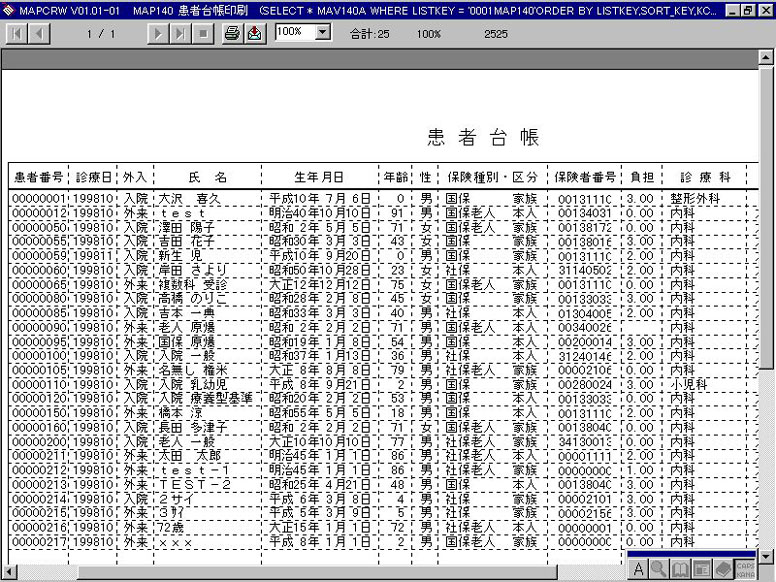Go to the first page of report
This screenshot has height=582, width=776.
click(17, 33)
